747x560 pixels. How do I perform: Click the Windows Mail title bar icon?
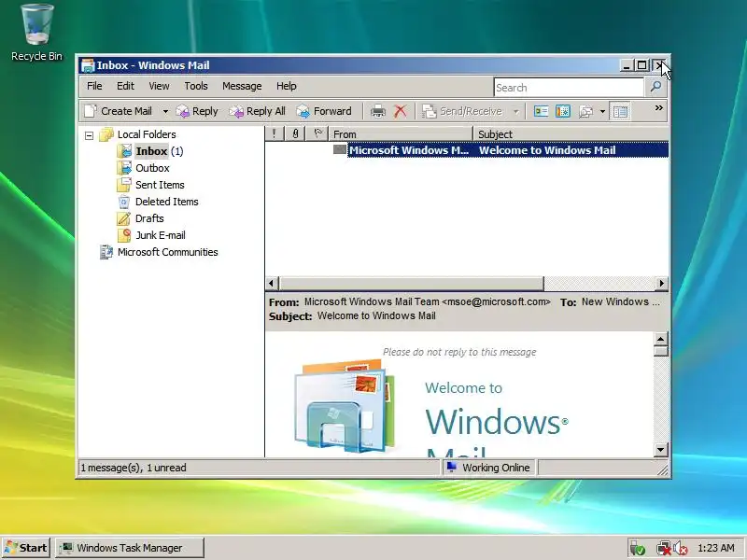click(88, 65)
